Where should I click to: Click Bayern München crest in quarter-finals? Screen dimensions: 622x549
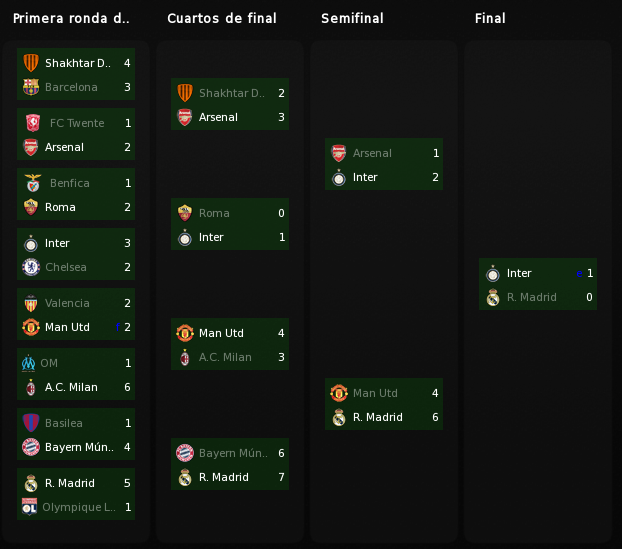(x=185, y=453)
